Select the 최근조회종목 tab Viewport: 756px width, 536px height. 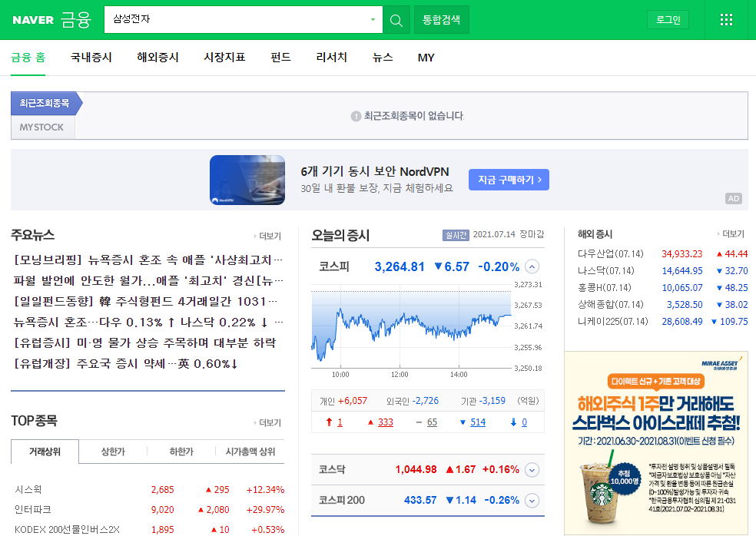pyautogui.click(x=45, y=103)
